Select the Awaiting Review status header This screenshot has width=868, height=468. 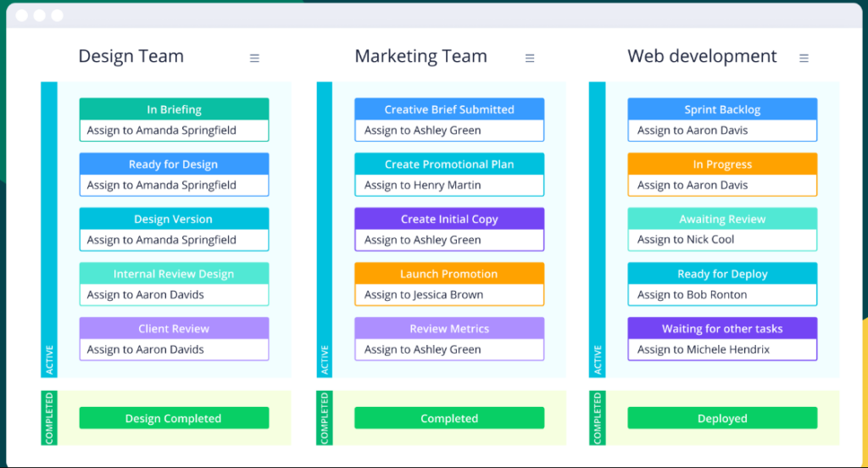(x=722, y=219)
